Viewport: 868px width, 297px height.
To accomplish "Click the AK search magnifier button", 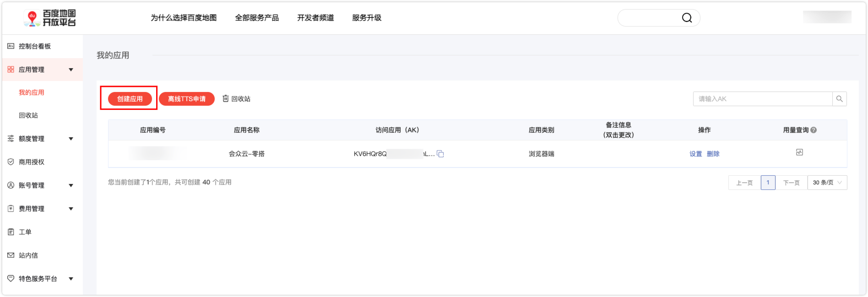I will (x=839, y=99).
